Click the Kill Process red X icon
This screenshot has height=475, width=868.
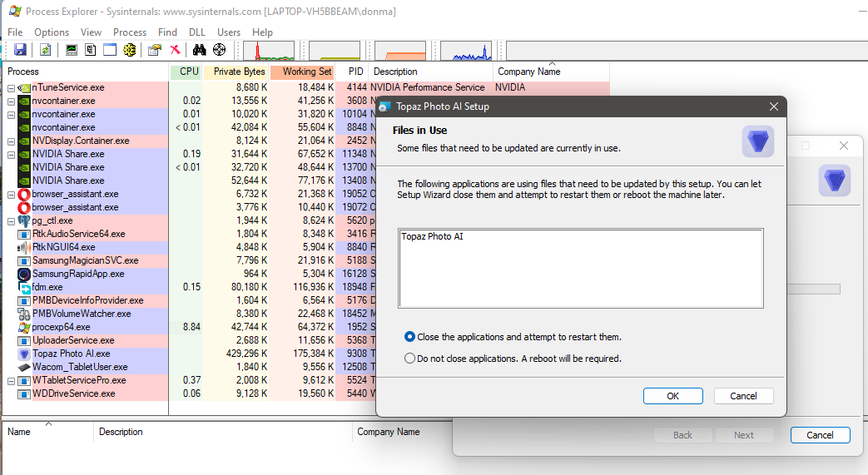click(x=175, y=50)
